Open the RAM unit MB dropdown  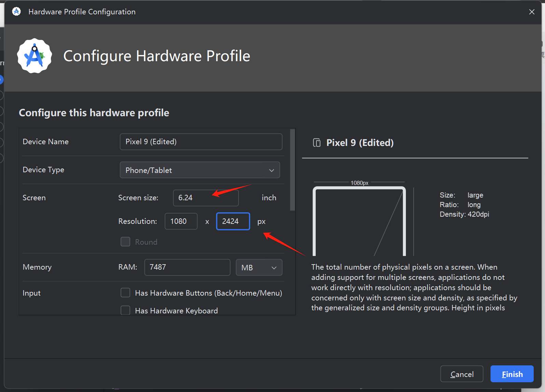pyautogui.click(x=259, y=267)
